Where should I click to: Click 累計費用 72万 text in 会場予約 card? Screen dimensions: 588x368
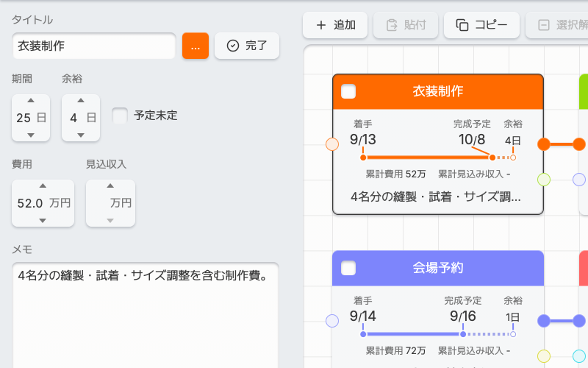pos(395,351)
